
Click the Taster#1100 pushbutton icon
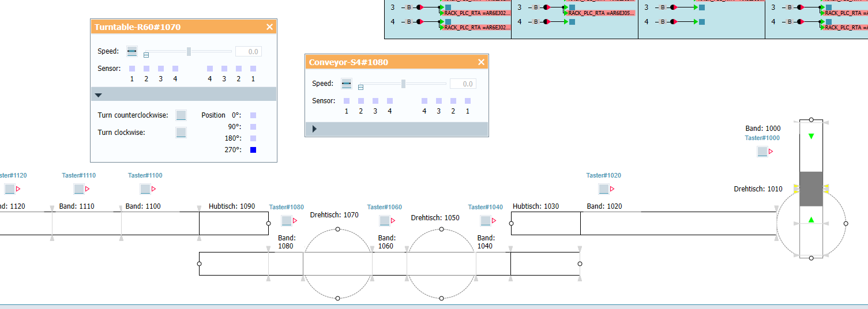[x=145, y=189]
